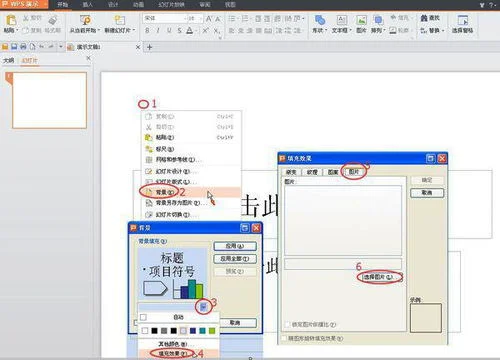Select the Format Painter brush icon

(x=53, y=20)
